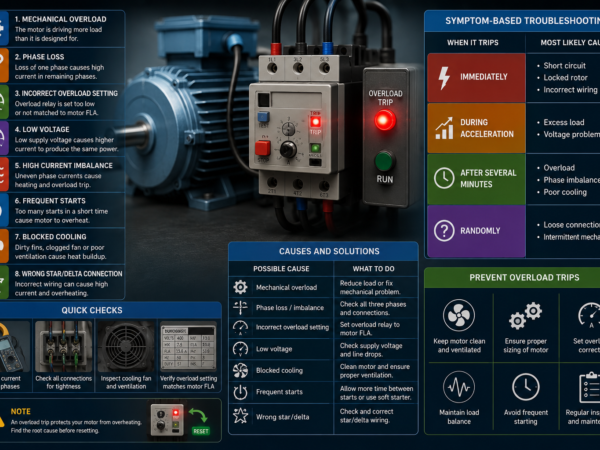Click 'Poor cooling' bullet text
The height and width of the screenshot is (450, 600).
point(565,192)
